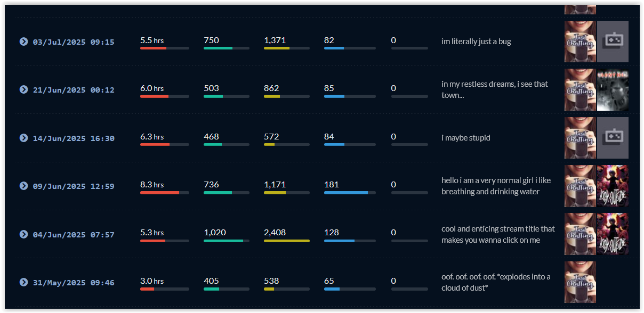Click the generic game controller icon for 03/Jul stream

(x=613, y=42)
